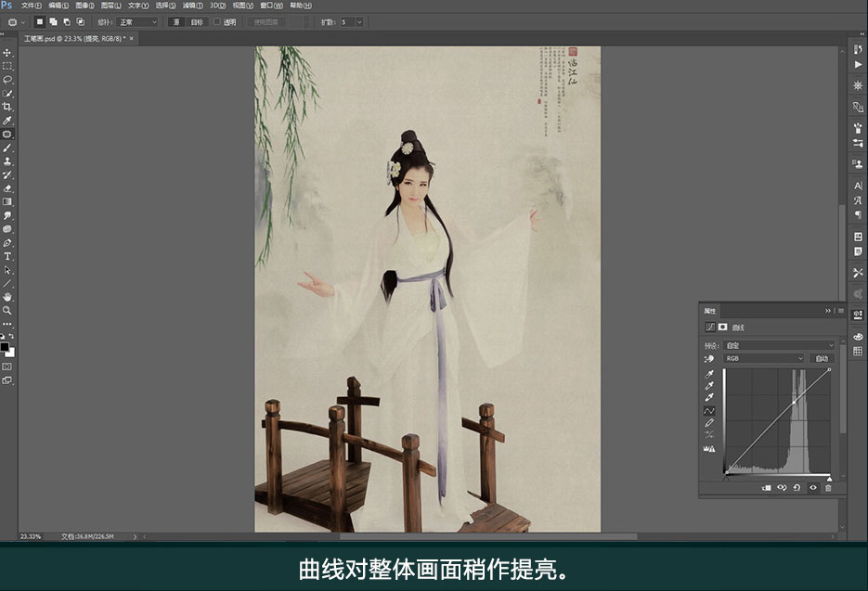The image size is (868, 591).
Task: View previous state in Properties panel
Action: [782, 488]
